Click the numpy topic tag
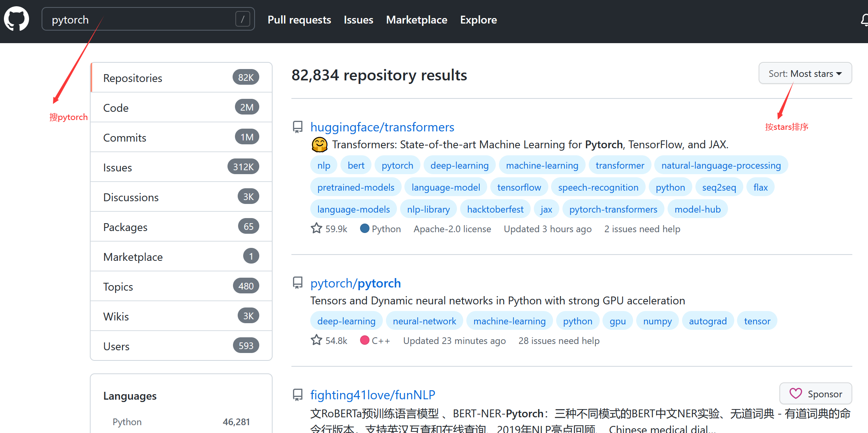 (x=657, y=321)
